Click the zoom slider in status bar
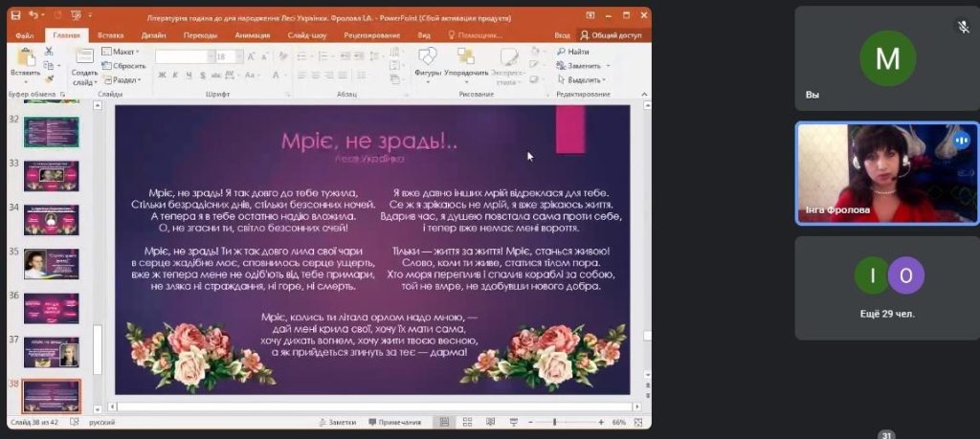Screen dimensions: 980x439 coord(555,422)
